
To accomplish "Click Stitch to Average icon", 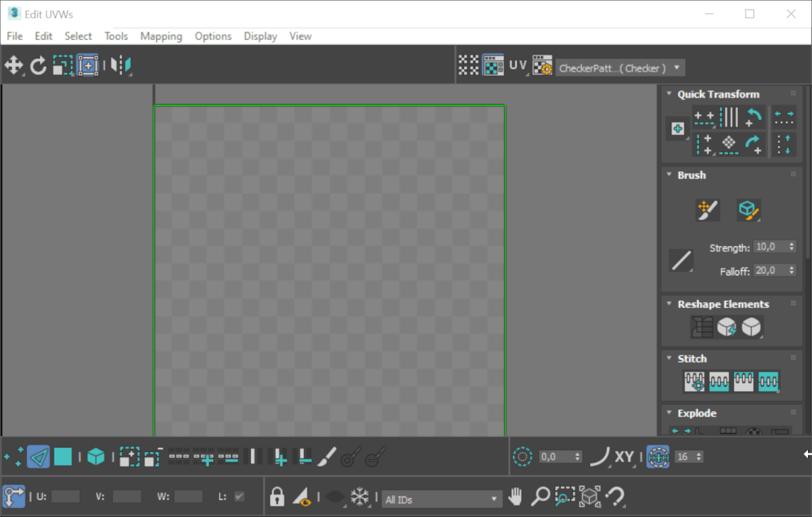I will click(x=719, y=382).
